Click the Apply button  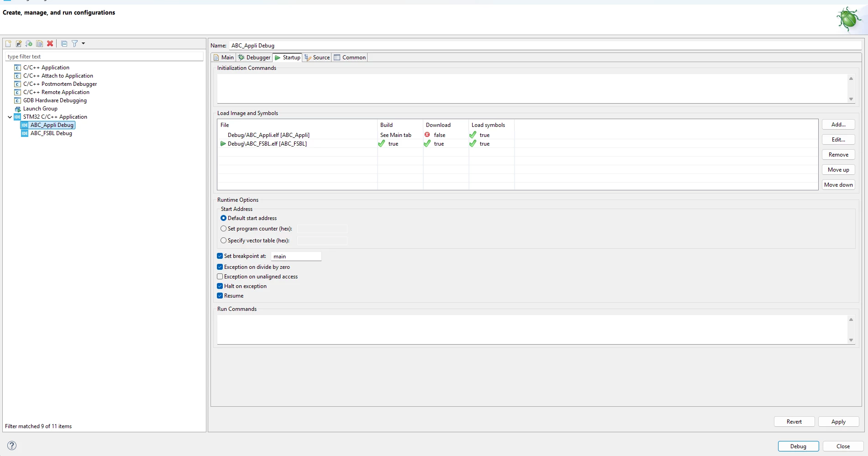pyautogui.click(x=838, y=422)
